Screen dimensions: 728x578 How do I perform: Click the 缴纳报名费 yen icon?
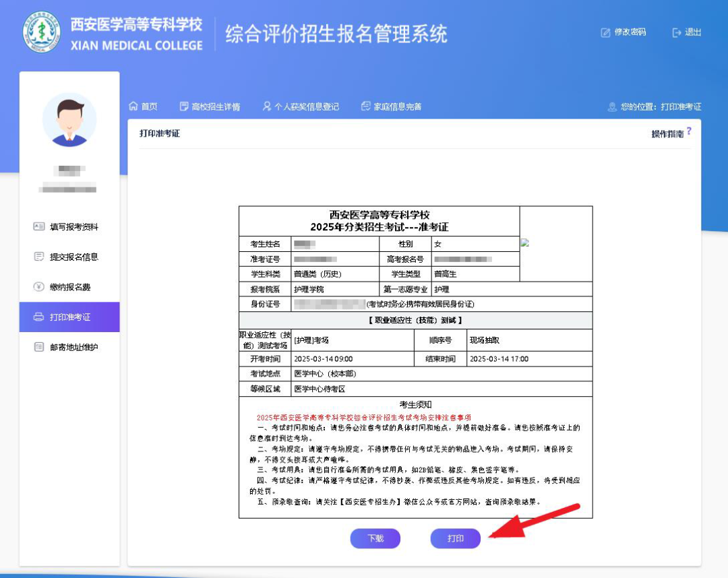point(38,287)
